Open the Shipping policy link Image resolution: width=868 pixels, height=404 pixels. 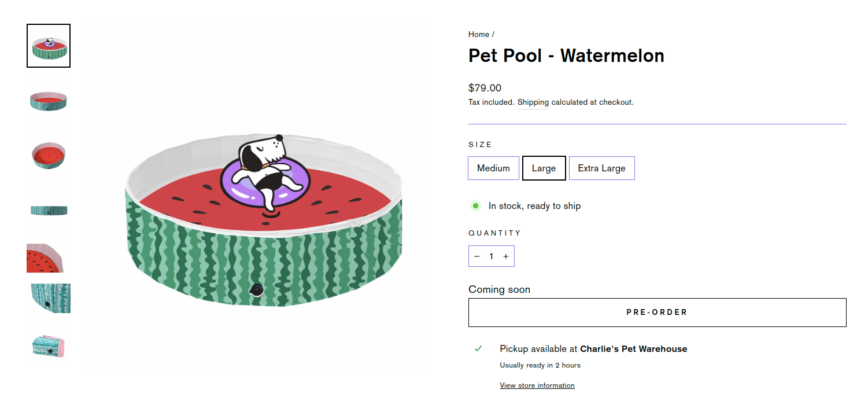pos(533,102)
